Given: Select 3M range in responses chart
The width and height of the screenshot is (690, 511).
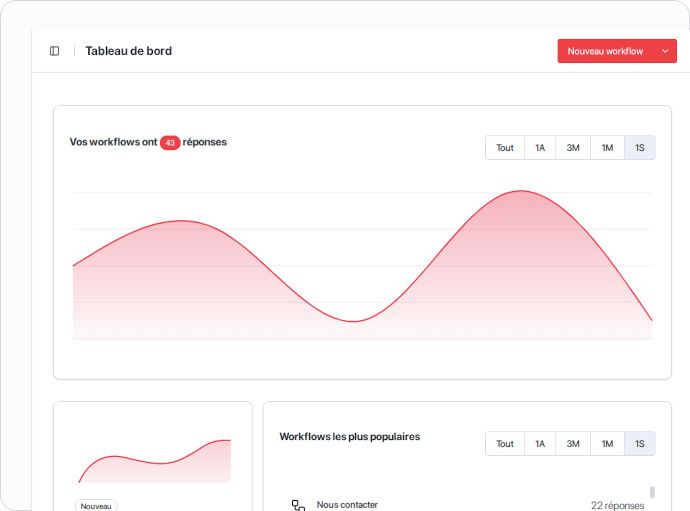Looking at the screenshot, I should [x=573, y=148].
